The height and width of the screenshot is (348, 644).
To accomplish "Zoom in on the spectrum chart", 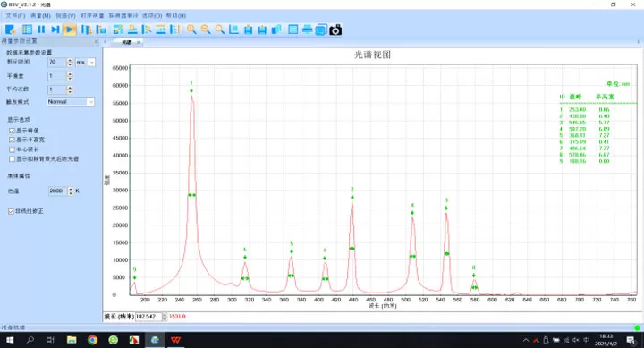I will tap(191, 30).
